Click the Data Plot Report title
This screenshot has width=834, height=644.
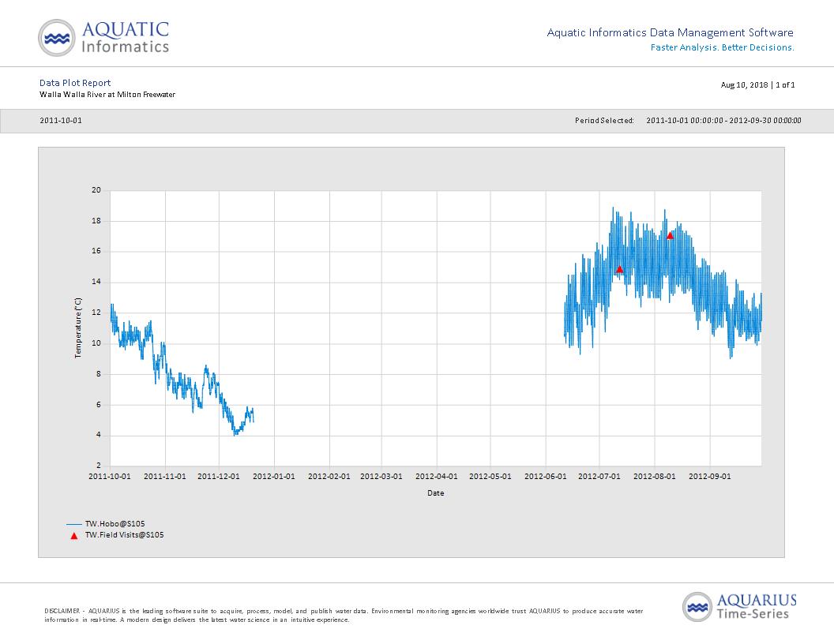[75, 83]
